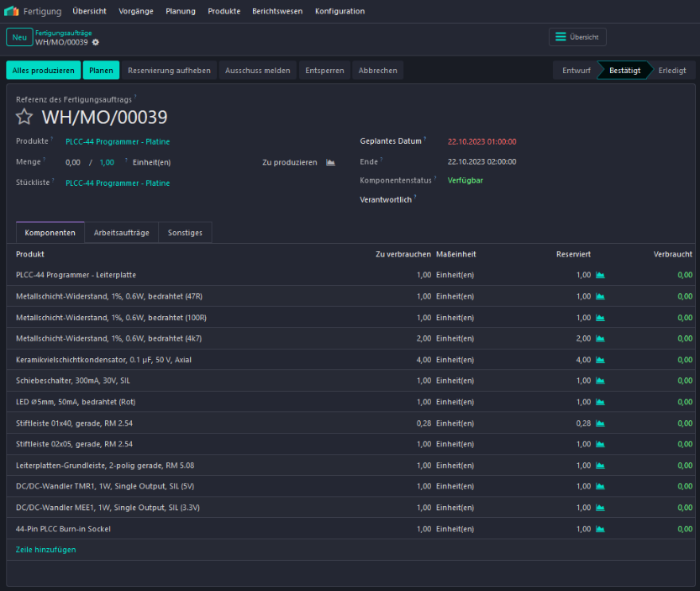Screen dimensions: 700x591
Task: Open the Planung menu
Action: click(181, 11)
